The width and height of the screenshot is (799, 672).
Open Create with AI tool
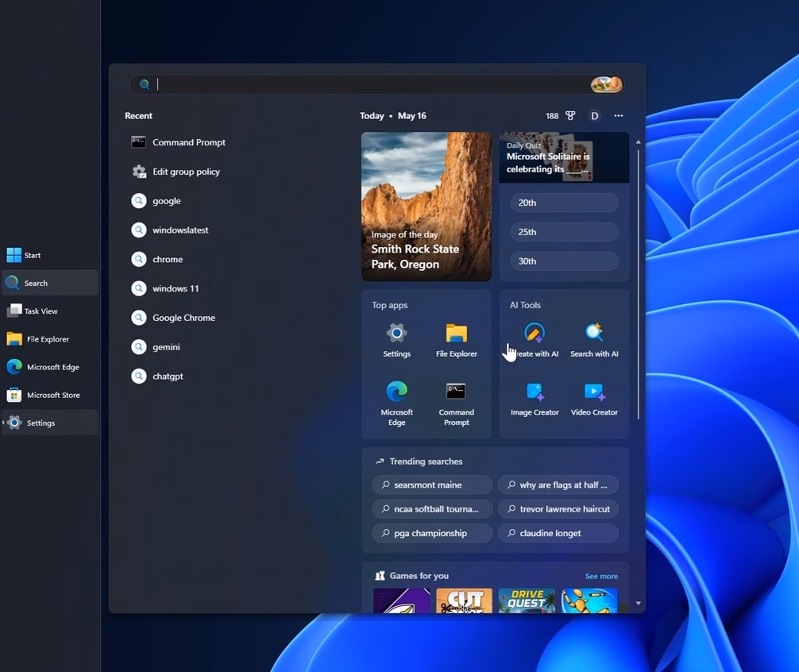[535, 340]
